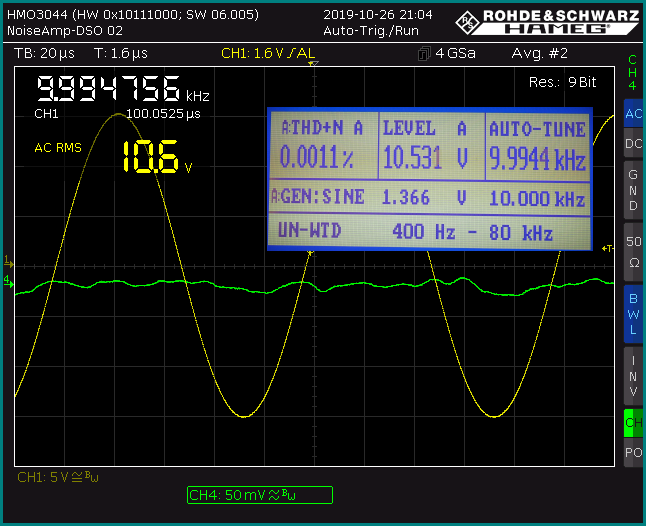Click the CH1: 5 V channel label
Image resolution: width=646 pixels, height=526 pixels.
pos(58,477)
